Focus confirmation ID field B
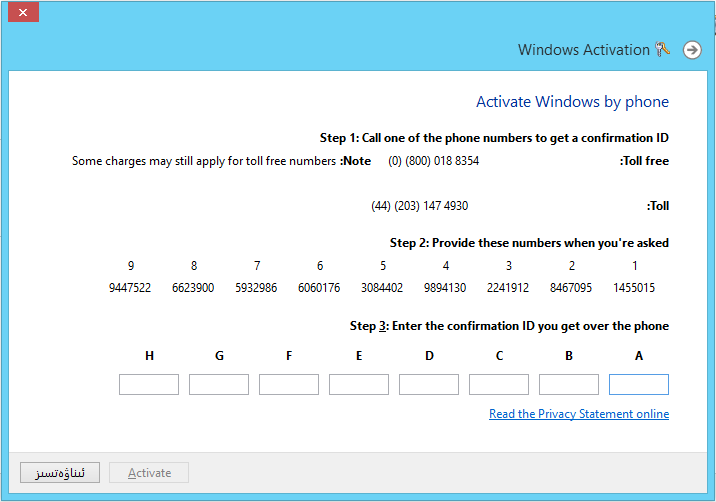 pyautogui.click(x=569, y=384)
